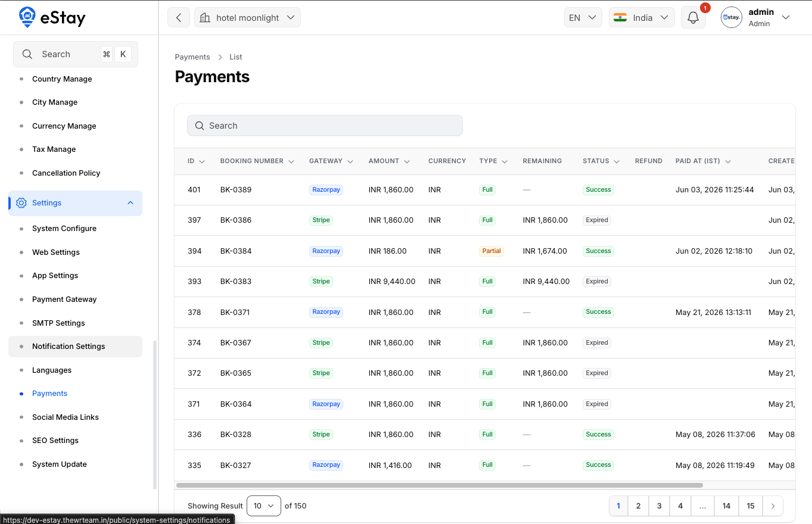The height and width of the screenshot is (524, 812).
Task: Click payment ID 335
Action: click(x=194, y=466)
